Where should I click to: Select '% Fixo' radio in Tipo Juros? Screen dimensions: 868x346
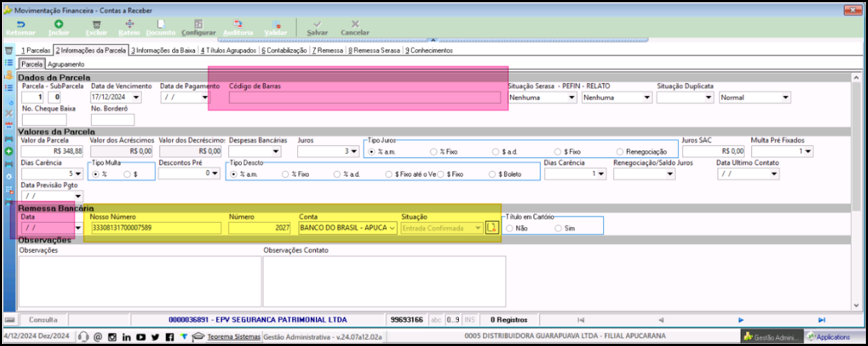(x=433, y=151)
